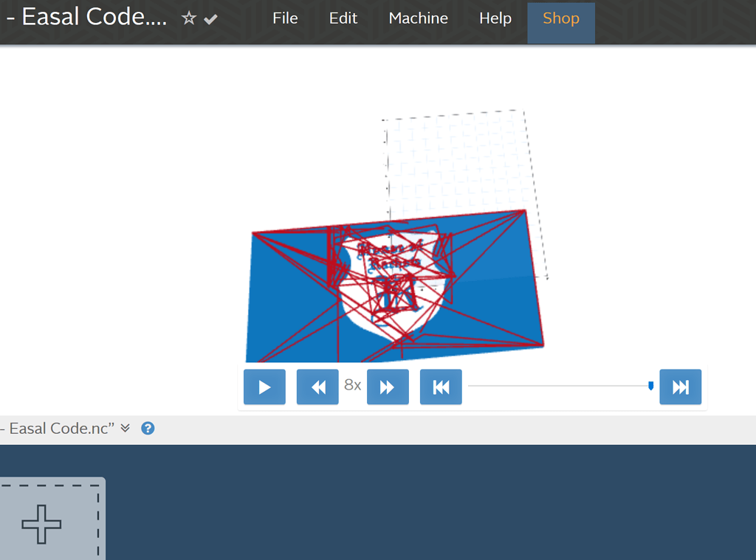Screen dimensions: 756x560
Task: Restart the simulation from the beginning
Action: [x=441, y=387]
